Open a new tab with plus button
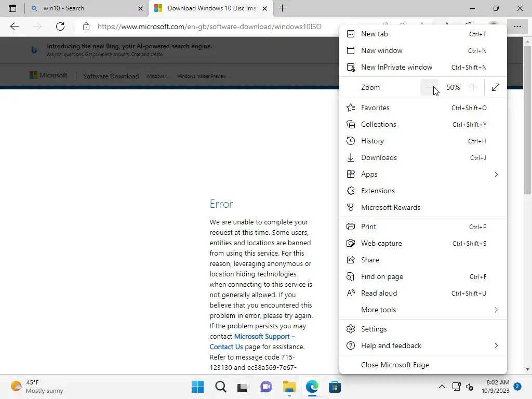The height and width of the screenshot is (399, 532). 282,8
